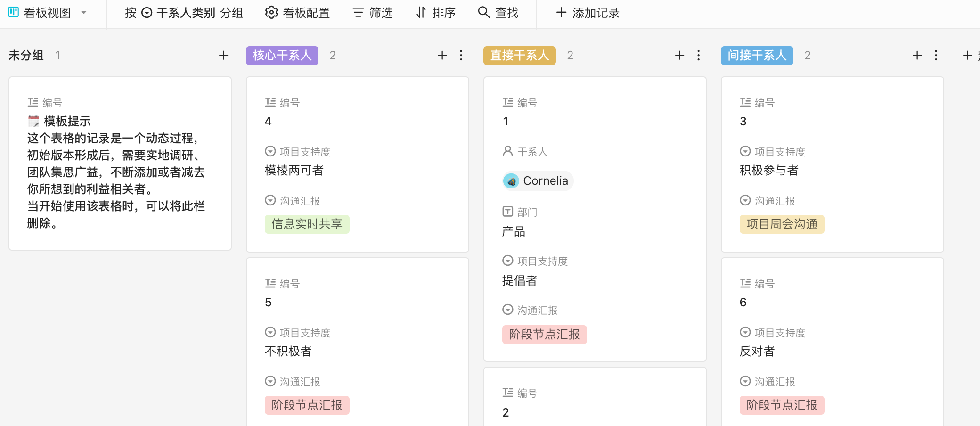Click the 沟通汇报 select icon on card 3
This screenshot has width=980, height=426.
745,200
